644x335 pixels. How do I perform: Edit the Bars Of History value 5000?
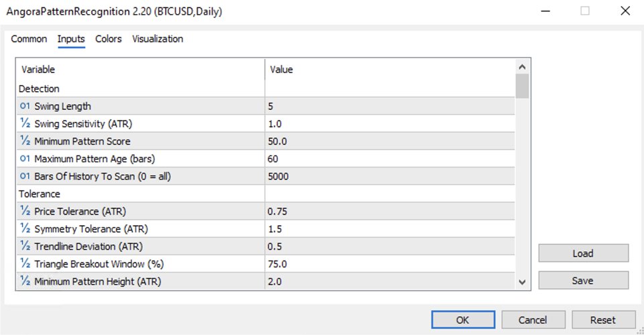point(389,176)
